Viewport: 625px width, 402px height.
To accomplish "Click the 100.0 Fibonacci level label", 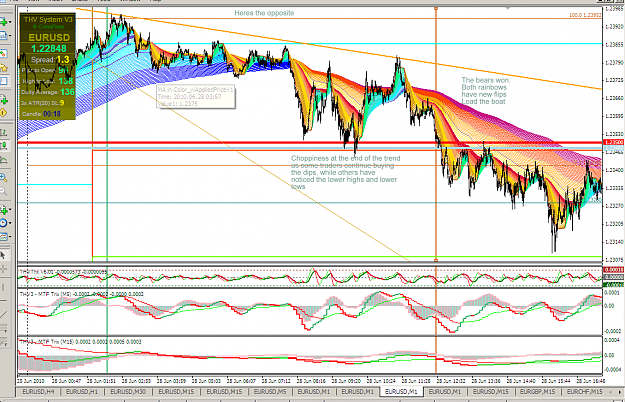I will 585,15.
